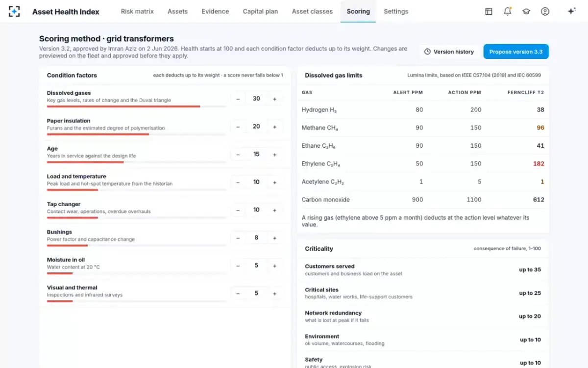Open the learning graduation cap icon
Viewport: 588px width, 368px height.
(526, 11)
